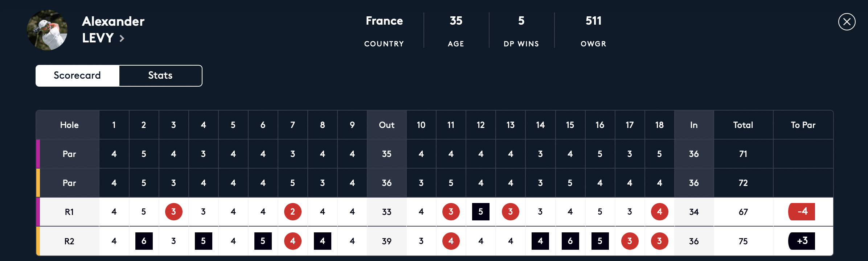Click the R1 round row label
The height and width of the screenshot is (261, 868).
click(x=69, y=212)
